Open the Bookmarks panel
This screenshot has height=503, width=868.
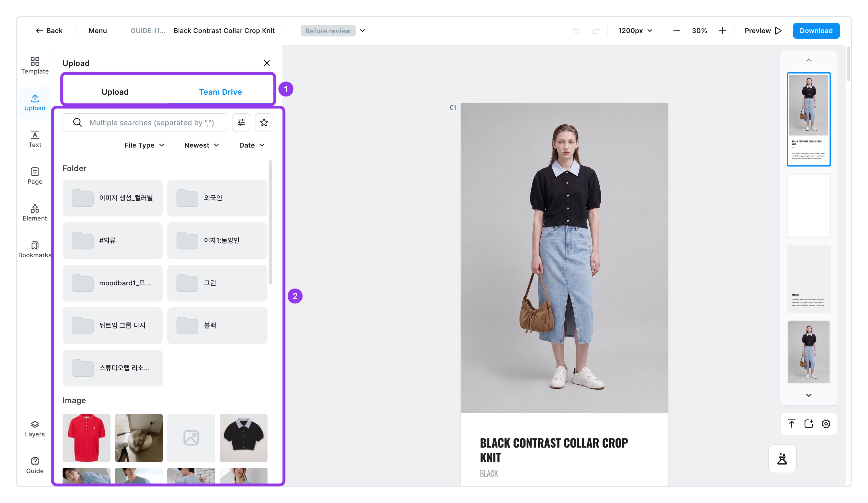click(x=35, y=249)
